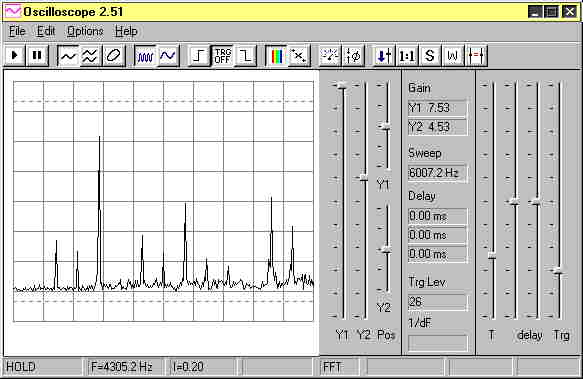Image resolution: width=583 pixels, height=379 pixels.
Task: Toggle the TRG OFF trigger button
Action: [x=223, y=56]
